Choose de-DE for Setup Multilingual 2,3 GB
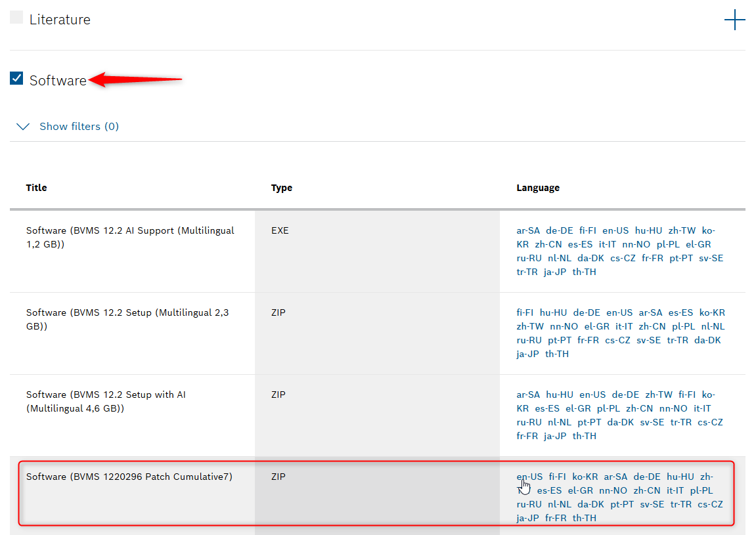 click(x=587, y=313)
